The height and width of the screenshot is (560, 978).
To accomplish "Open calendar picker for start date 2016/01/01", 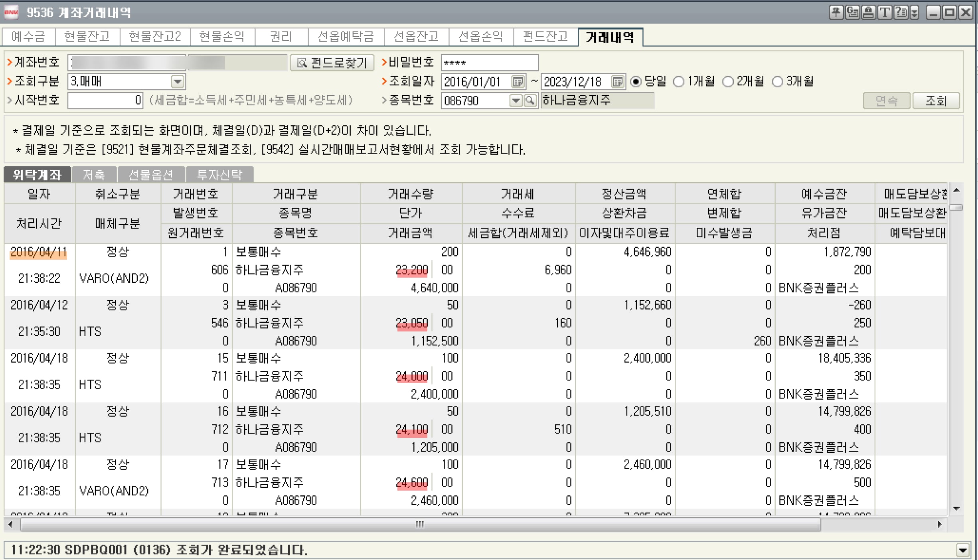I will point(518,82).
